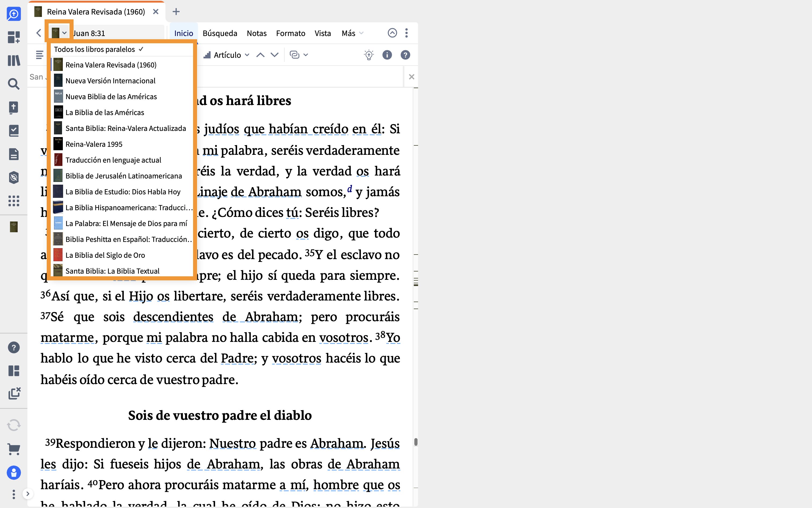Image resolution: width=812 pixels, height=508 pixels.
Task: Select the Reina Valera shortcut book in sidebar
Action: tap(14, 227)
